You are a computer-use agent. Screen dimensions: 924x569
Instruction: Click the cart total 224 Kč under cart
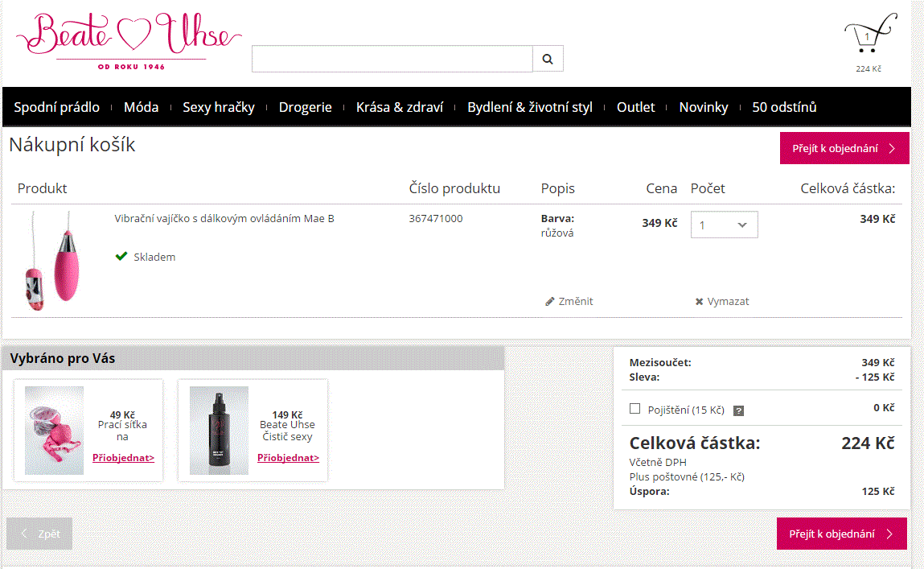869,69
